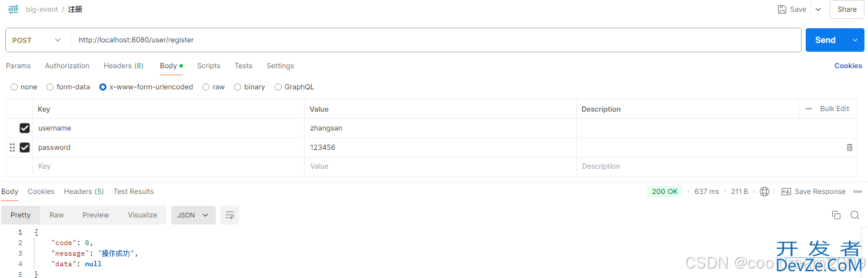Uncheck the password parameter checkbox
The width and height of the screenshot is (868, 278).
pos(25,148)
